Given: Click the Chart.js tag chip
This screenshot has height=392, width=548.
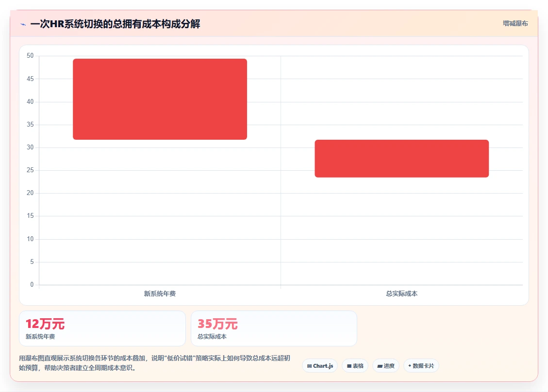Looking at the screenshot, I should pyautogui.click(x=320, y=366).
